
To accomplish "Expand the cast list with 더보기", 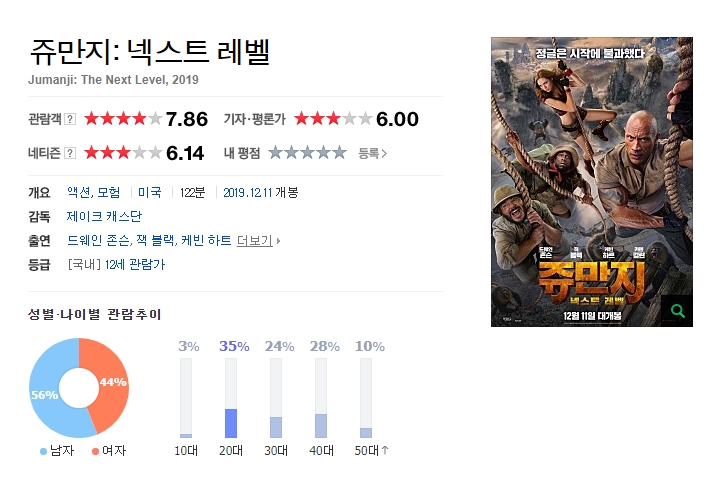I will (x=254, y=241).
